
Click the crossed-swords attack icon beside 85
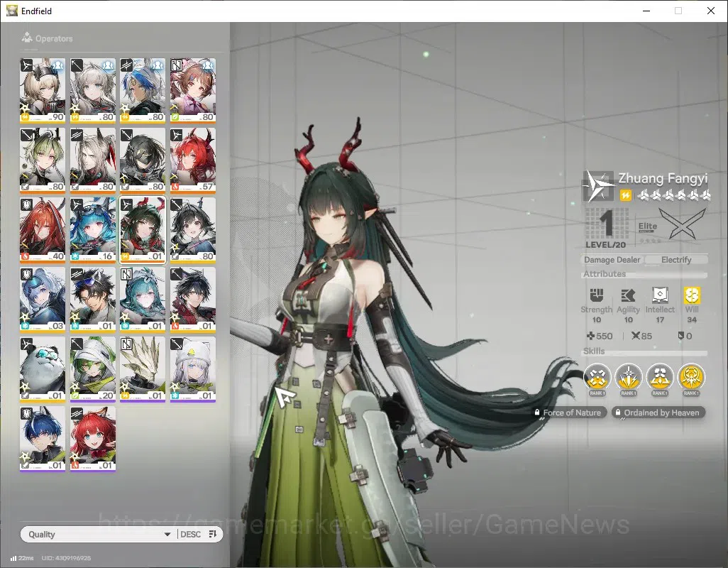coord(636,336)
